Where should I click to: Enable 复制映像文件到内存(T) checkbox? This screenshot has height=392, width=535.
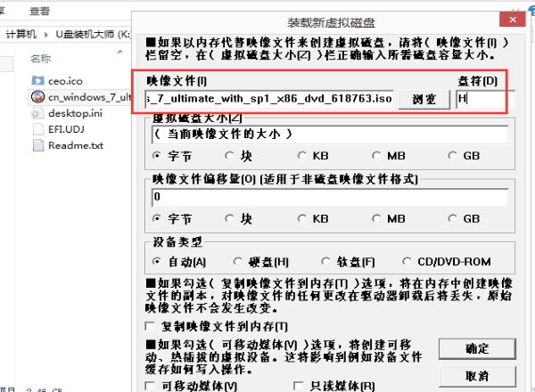(150, 326)
